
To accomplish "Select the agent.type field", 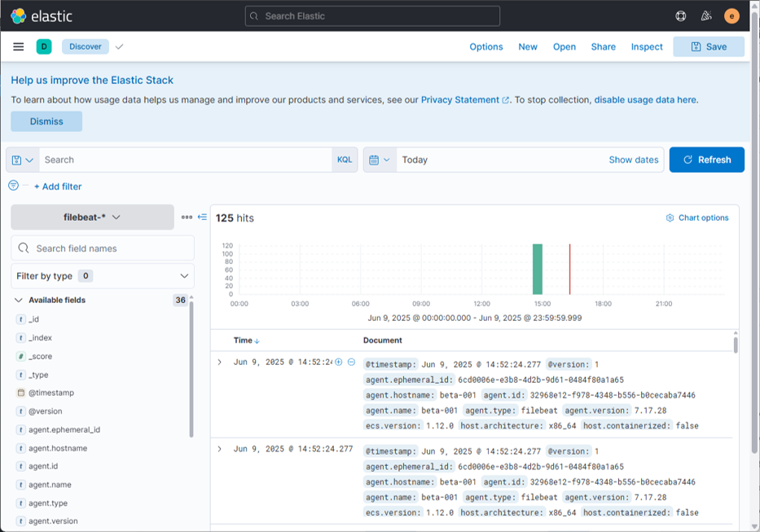I will [48, 503].
